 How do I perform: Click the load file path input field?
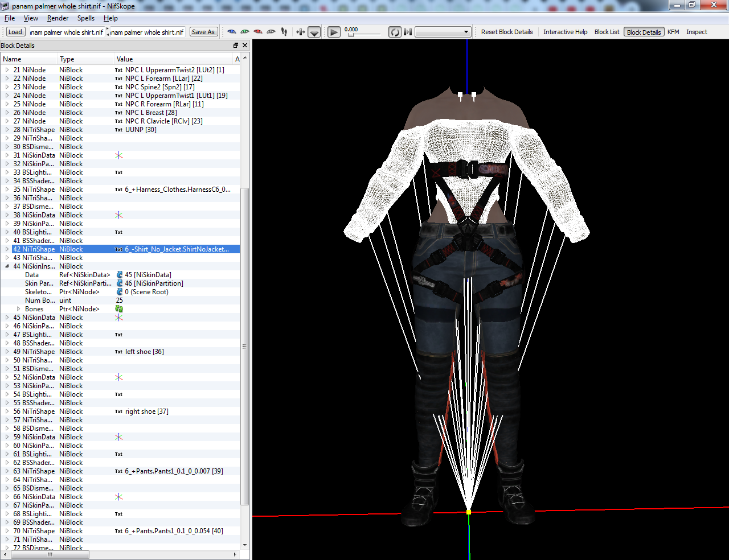67,32
